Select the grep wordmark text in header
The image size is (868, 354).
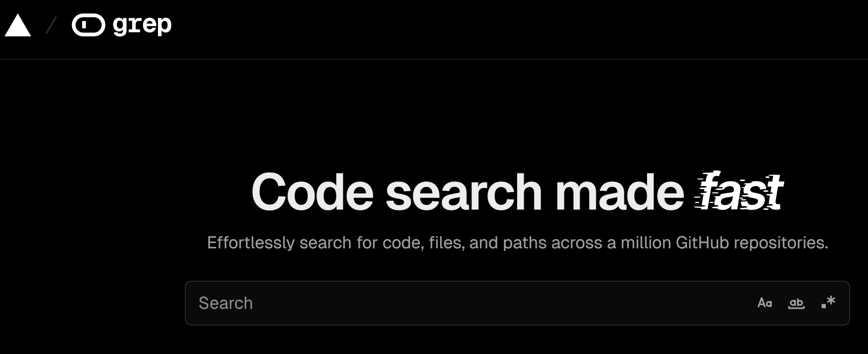point(142,25)
